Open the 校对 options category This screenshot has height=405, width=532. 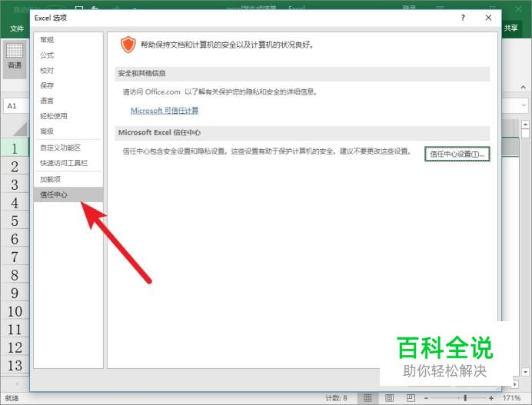pos(47,70)
